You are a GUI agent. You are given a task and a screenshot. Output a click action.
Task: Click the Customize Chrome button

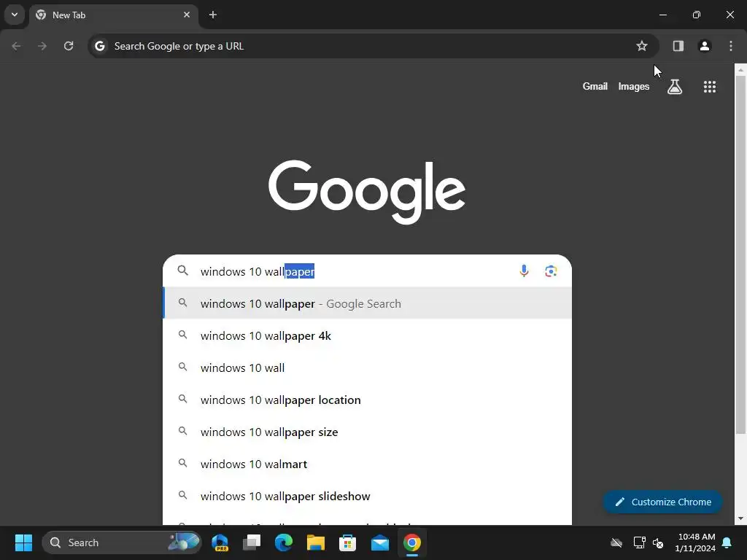(x=662, y=502)
